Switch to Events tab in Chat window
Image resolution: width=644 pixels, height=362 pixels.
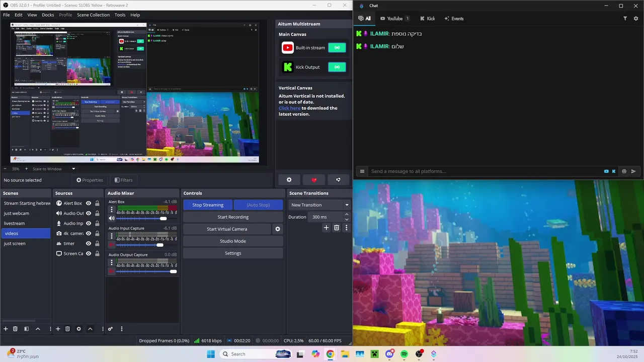point(454,19)
